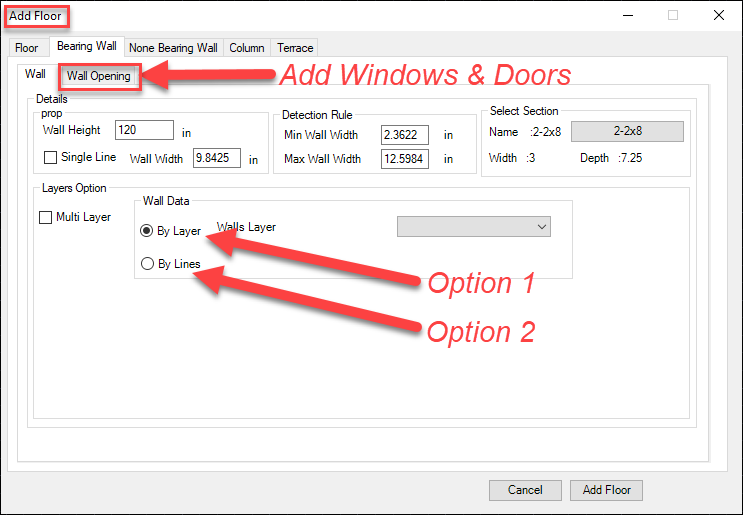Click the Wall Height input field

coord(144,130)
